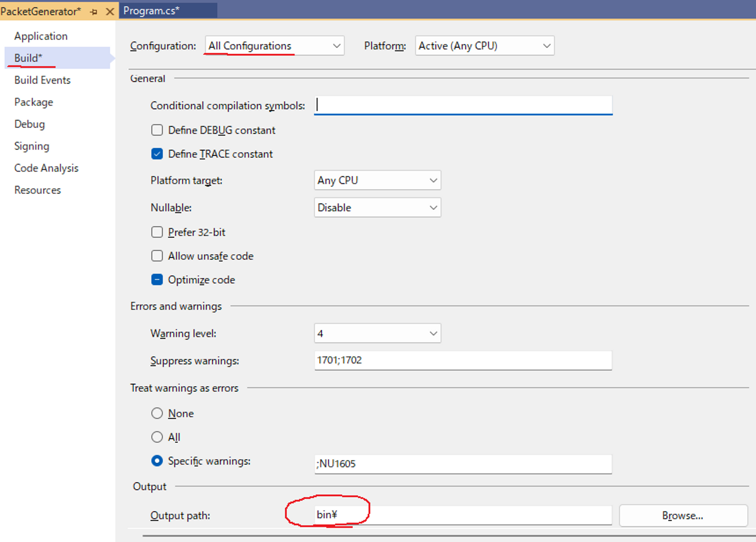Expand the Configuration dropdown
The image size is (756, 542).
274,46
